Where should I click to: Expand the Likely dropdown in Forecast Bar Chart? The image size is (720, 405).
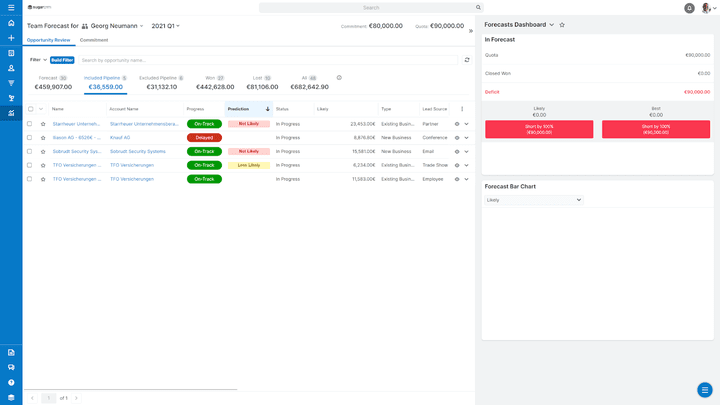tap(533, 200)
